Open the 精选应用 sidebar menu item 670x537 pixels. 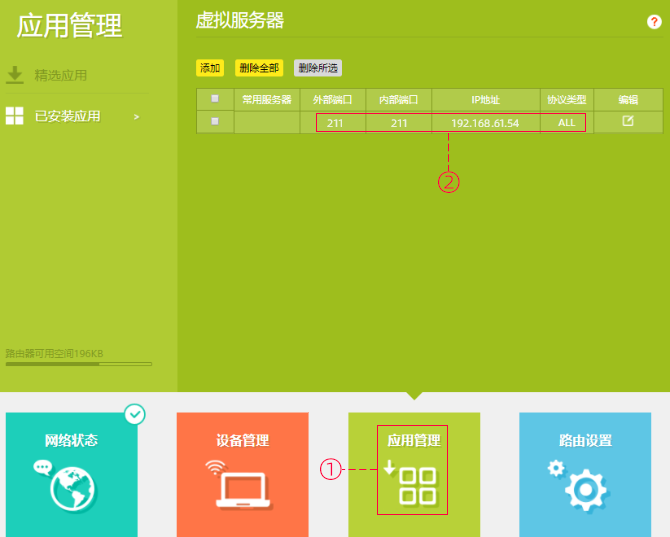tap(61, 75)
